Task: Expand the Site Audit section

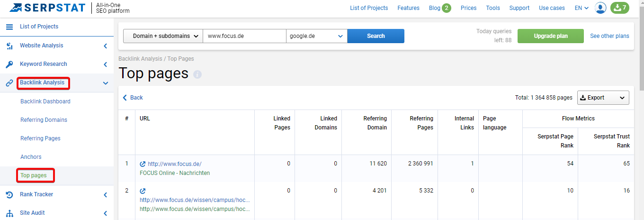Action: 105,213
